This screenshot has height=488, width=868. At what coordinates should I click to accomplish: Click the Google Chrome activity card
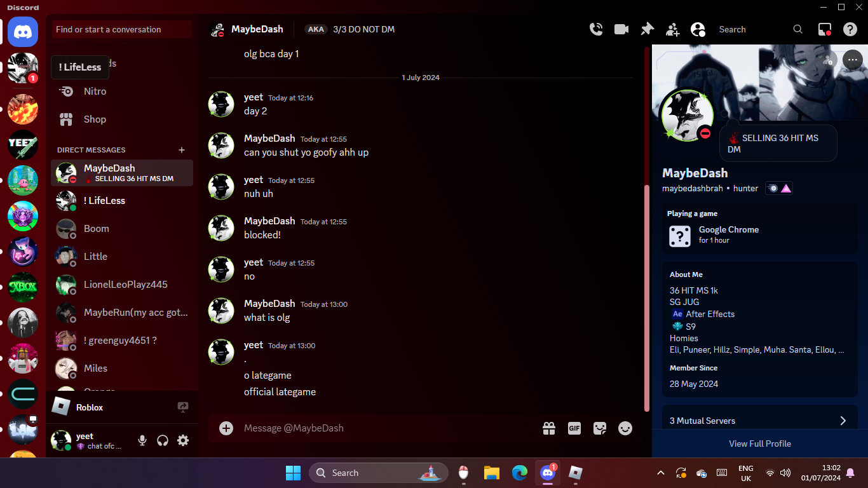point(760,229)
